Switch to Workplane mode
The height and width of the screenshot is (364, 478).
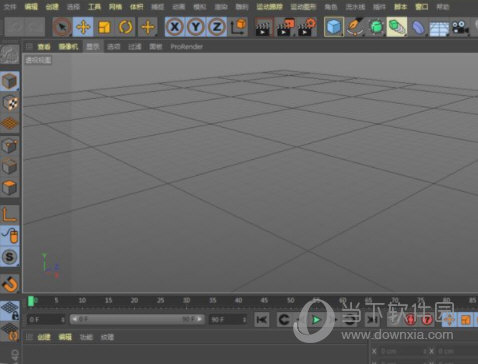point(9,123)
